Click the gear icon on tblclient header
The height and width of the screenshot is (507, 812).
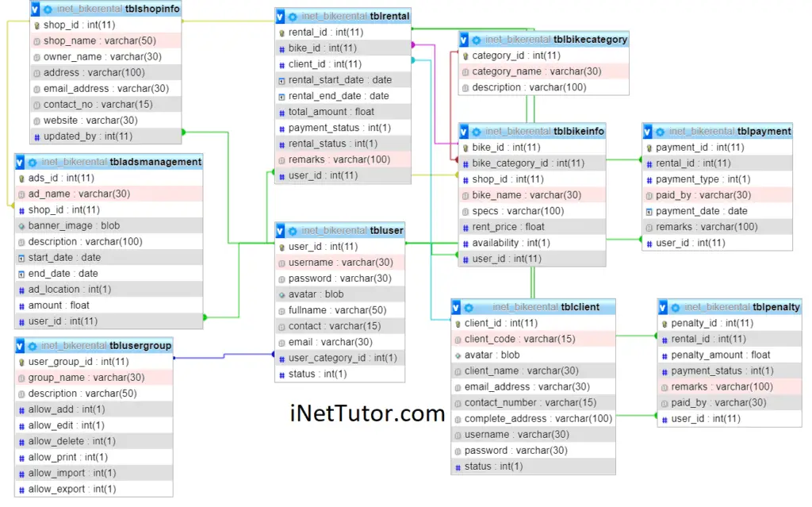(x=469, y=307)
